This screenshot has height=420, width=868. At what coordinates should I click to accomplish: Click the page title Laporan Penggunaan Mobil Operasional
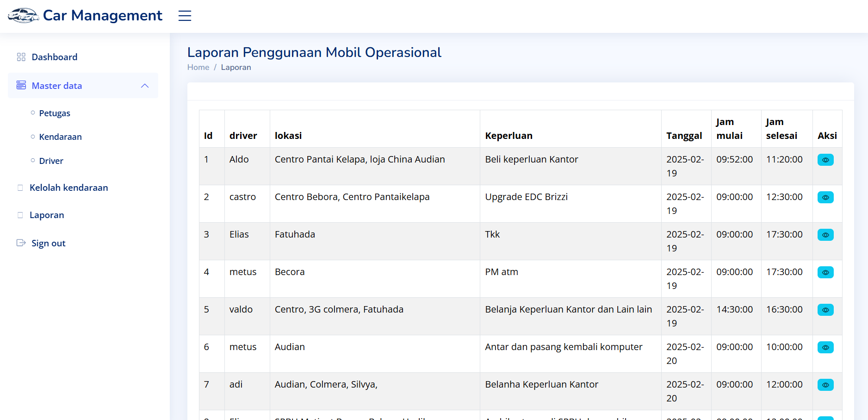coord(314,52)
